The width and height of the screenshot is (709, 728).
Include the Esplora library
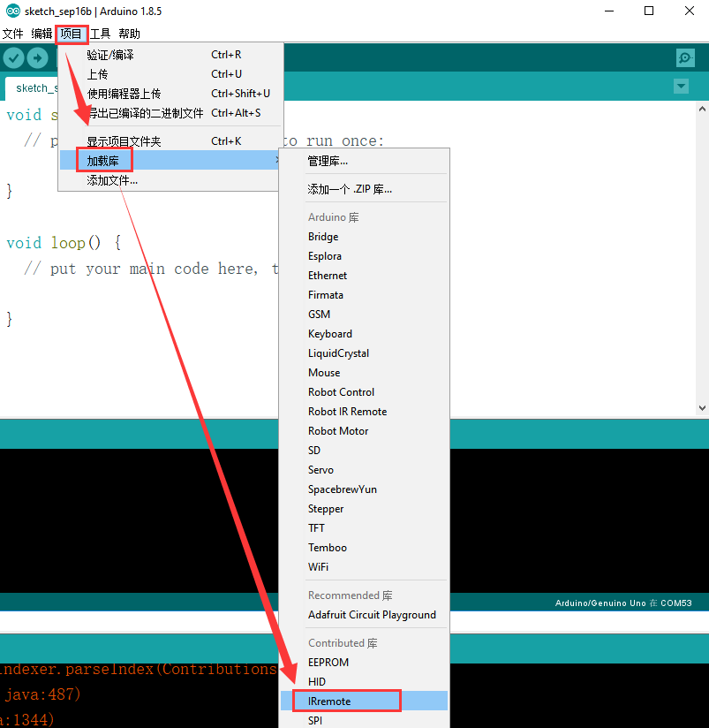pyautogui.click(x=365, y=256)
